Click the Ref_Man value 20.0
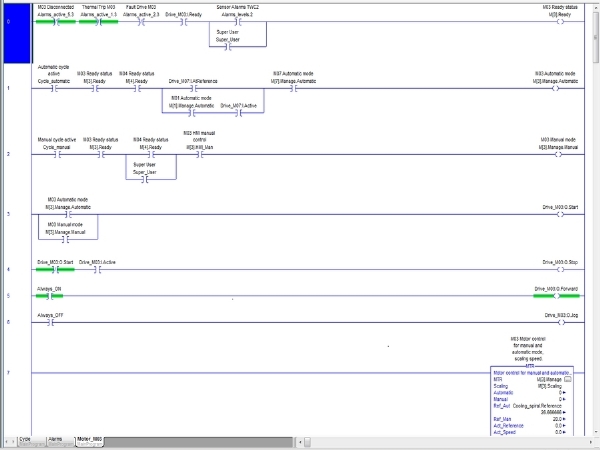The height and width of the screenshot is (450, 600). pos(557,419)
